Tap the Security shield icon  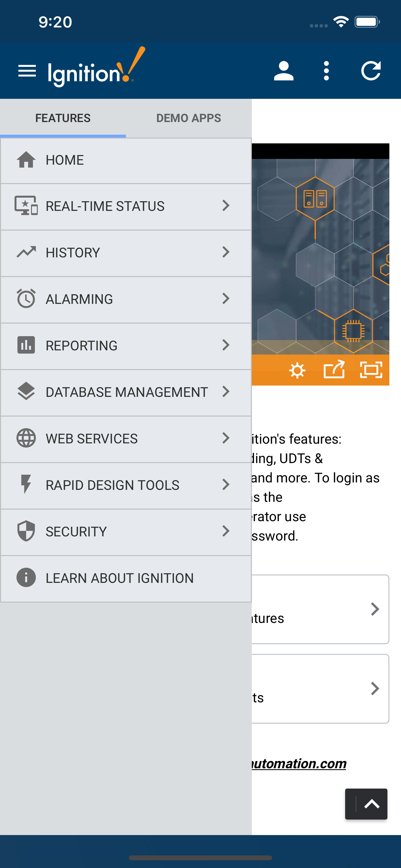click(26, 531)
